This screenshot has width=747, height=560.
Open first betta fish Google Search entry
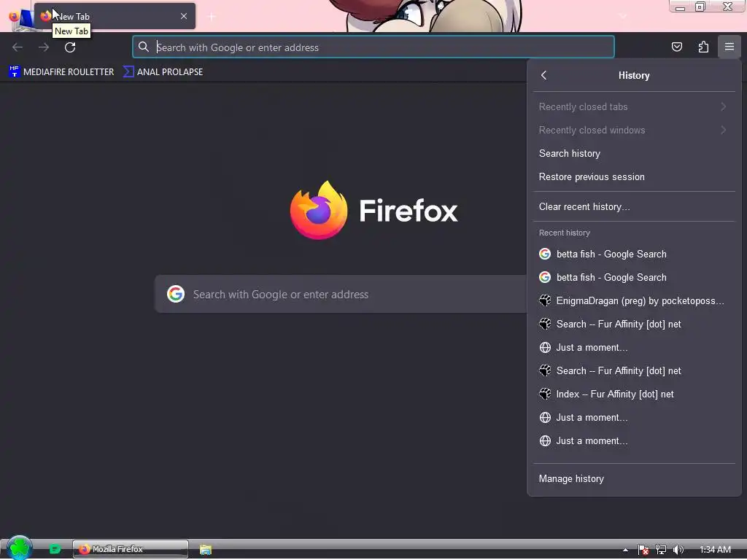pos(634,254)
